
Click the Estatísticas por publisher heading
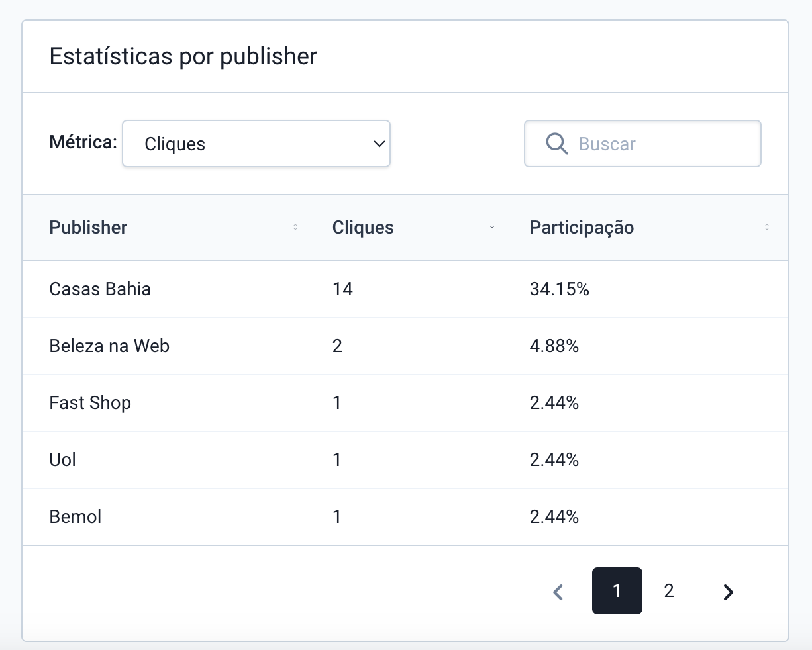183,57
